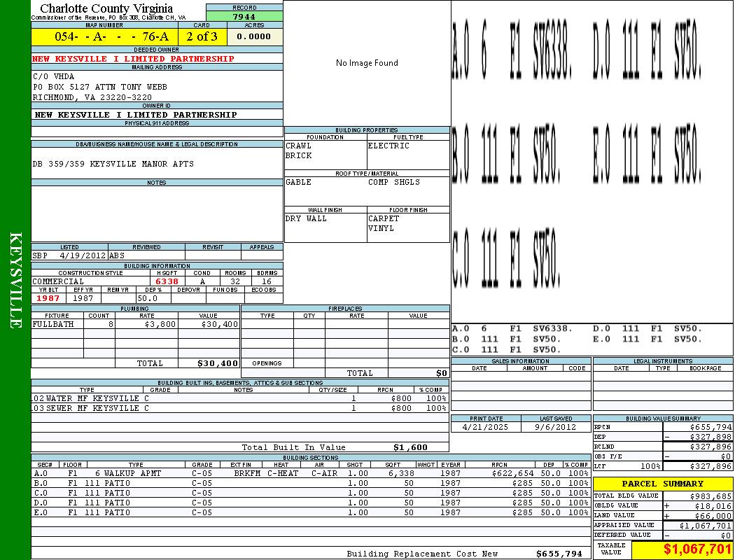Select the fireplaces total $0
The height and width of the screenshot is (560, 735).
[442, 374]
